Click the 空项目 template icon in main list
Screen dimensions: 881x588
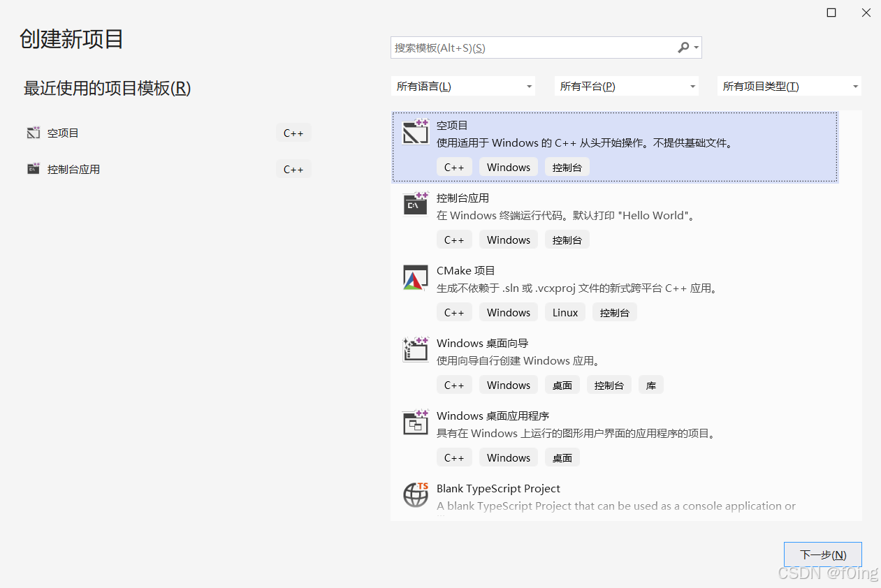point(415,131)
